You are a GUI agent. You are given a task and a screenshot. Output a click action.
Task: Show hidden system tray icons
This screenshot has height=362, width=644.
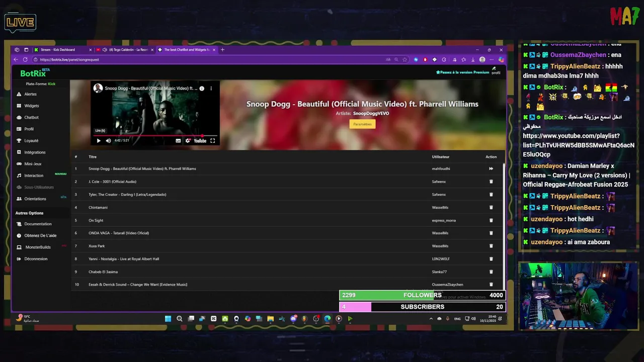pos(431,319)
